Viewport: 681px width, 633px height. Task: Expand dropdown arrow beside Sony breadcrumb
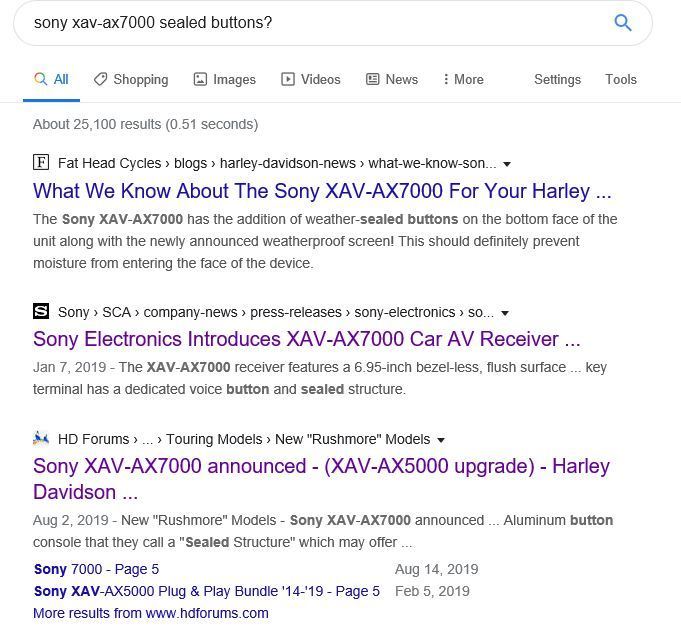tap(505, 313)
